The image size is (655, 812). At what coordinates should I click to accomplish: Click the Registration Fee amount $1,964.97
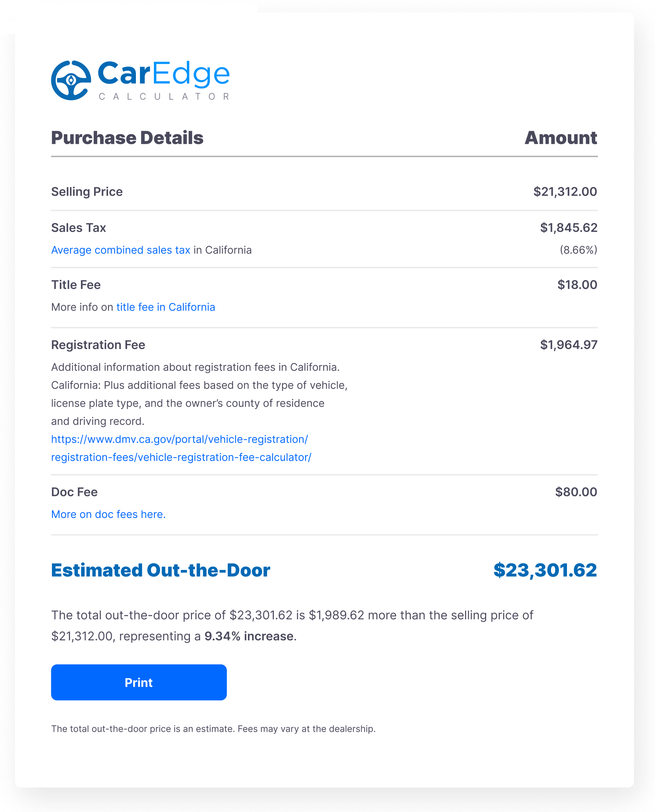coord(568,345)
